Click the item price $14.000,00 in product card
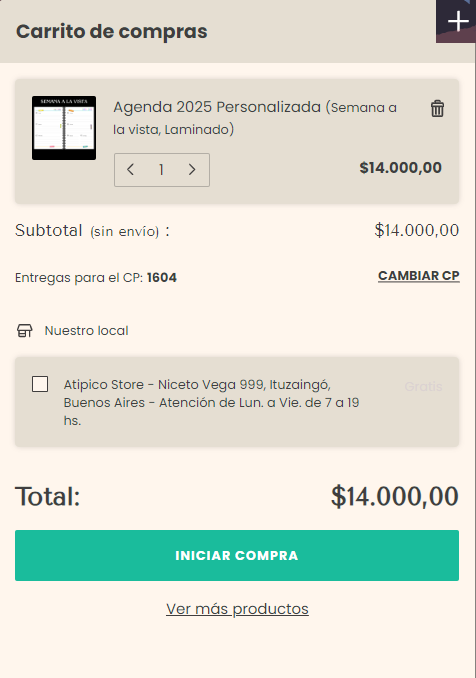This screenshot has height=678, width=476. (401, 168)
